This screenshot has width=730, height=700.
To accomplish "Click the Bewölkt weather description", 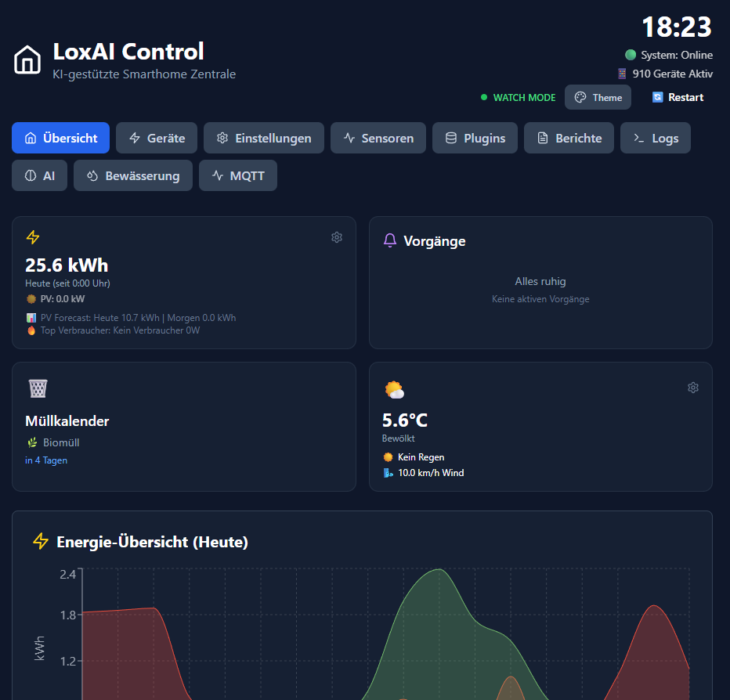I will click(x=398, y=438).
